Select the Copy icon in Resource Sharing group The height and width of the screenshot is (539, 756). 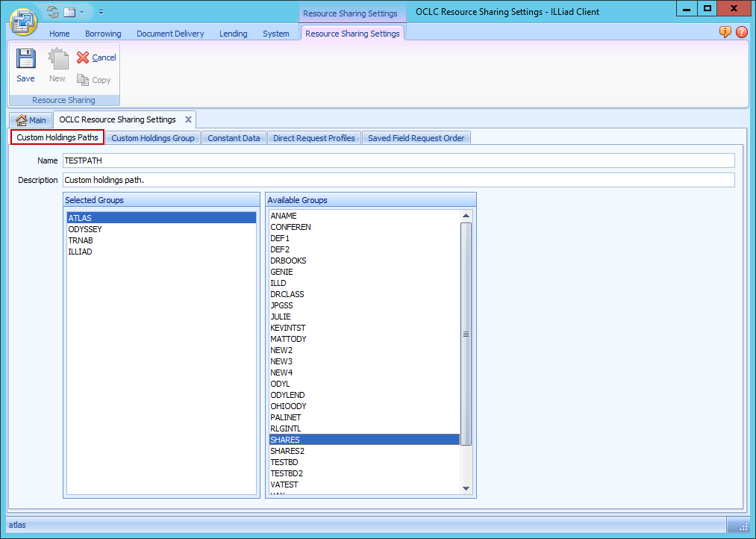pos(84,80)
